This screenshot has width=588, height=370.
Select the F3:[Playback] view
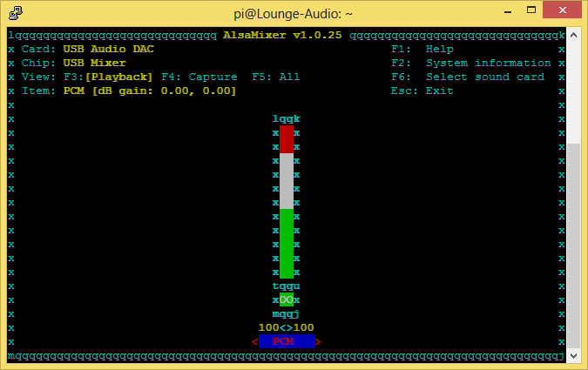(x=108, y=77)
